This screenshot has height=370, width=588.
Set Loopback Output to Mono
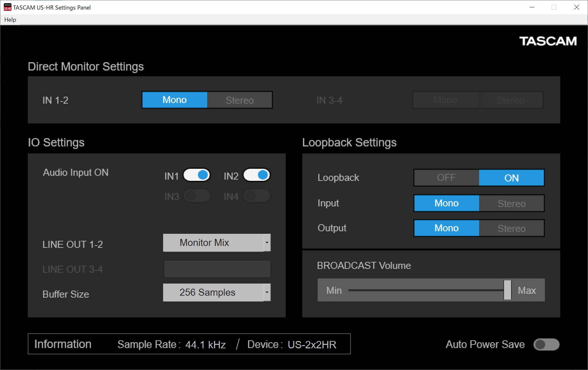447,228
